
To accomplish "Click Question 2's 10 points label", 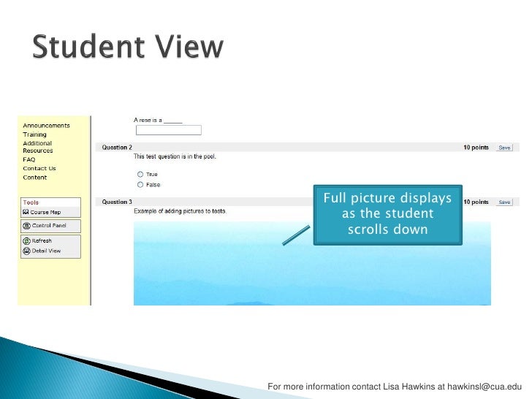I will tap(476, 148).
